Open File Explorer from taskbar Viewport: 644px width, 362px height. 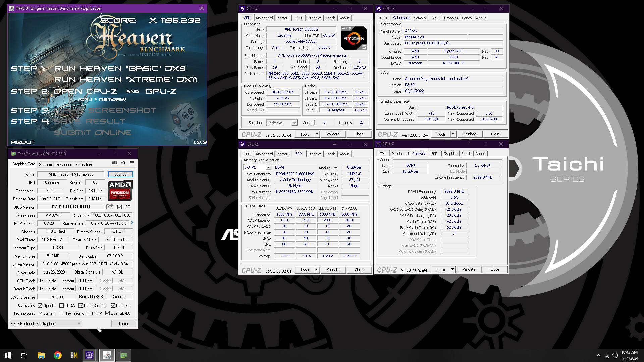[x=41, y=355]
